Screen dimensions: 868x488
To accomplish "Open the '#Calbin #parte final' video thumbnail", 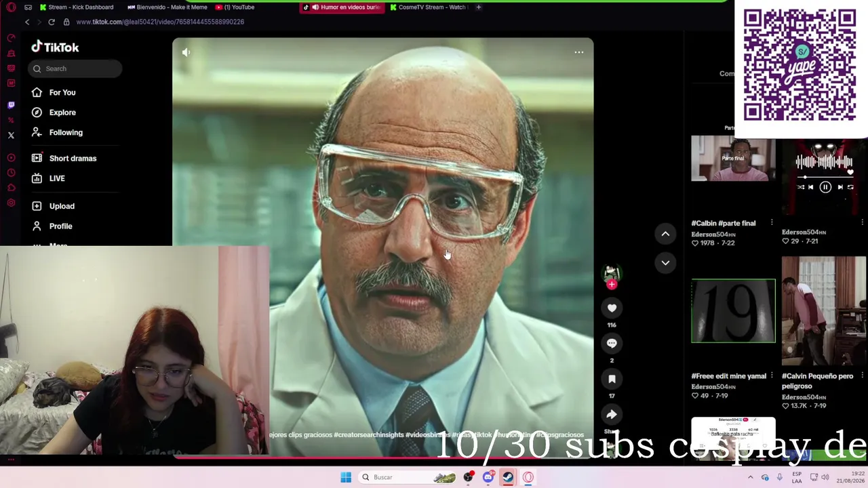I will pos(733,159).
